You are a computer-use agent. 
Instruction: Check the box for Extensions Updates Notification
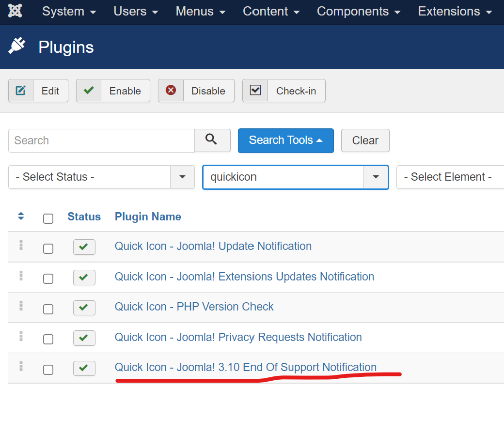(x=48, y=279)
